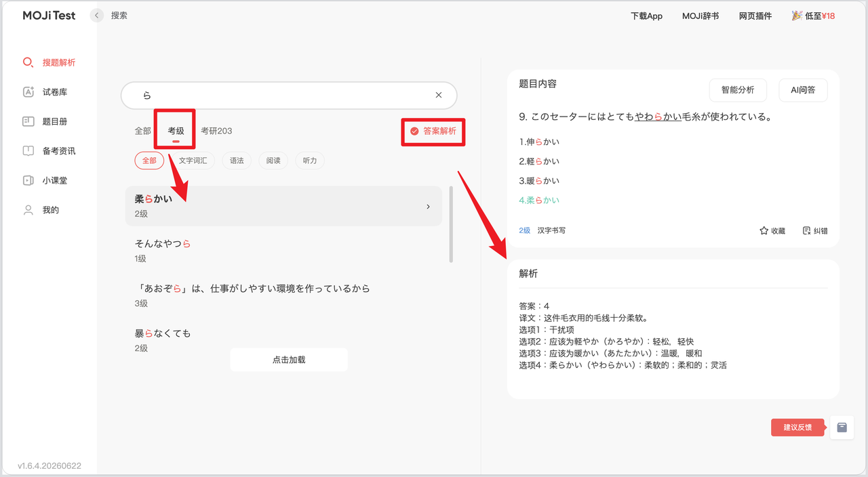
Task: Select the 听力 filter chip
Action: tap(310, 161)
